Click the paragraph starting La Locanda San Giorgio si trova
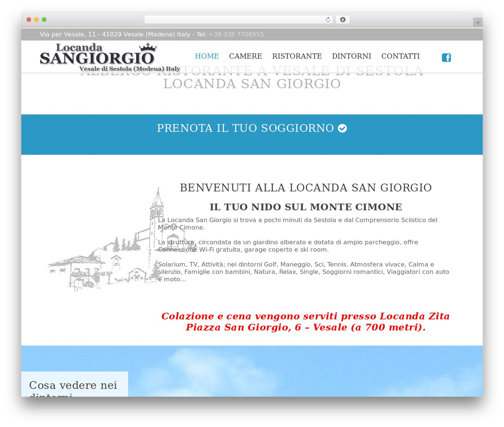504x427 pixels. (x=298, y=224)
